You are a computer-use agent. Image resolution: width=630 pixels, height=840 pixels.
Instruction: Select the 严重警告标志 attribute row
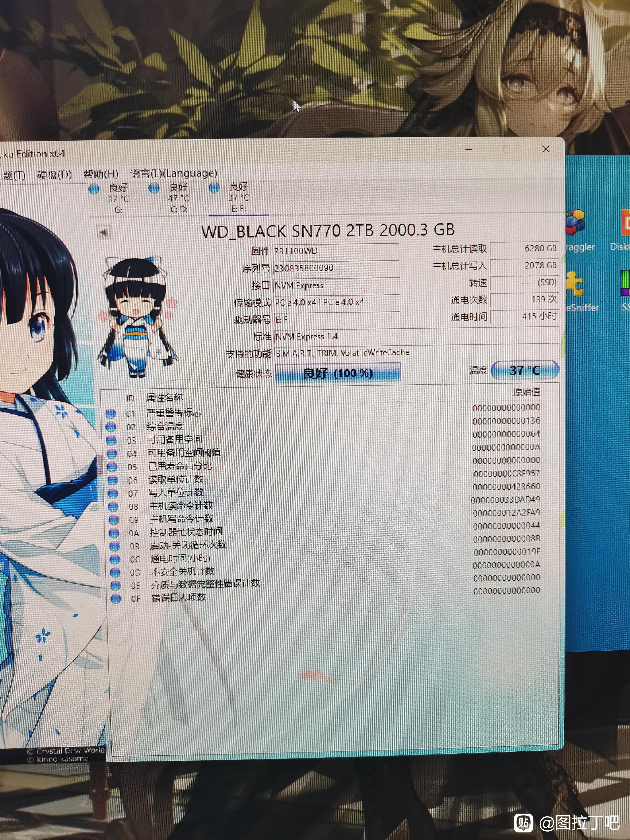pos(323,411)
